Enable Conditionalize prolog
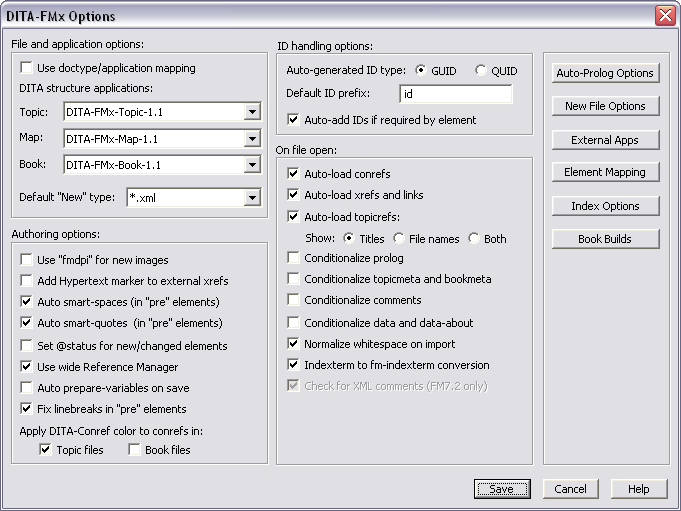 click(293, 258)
